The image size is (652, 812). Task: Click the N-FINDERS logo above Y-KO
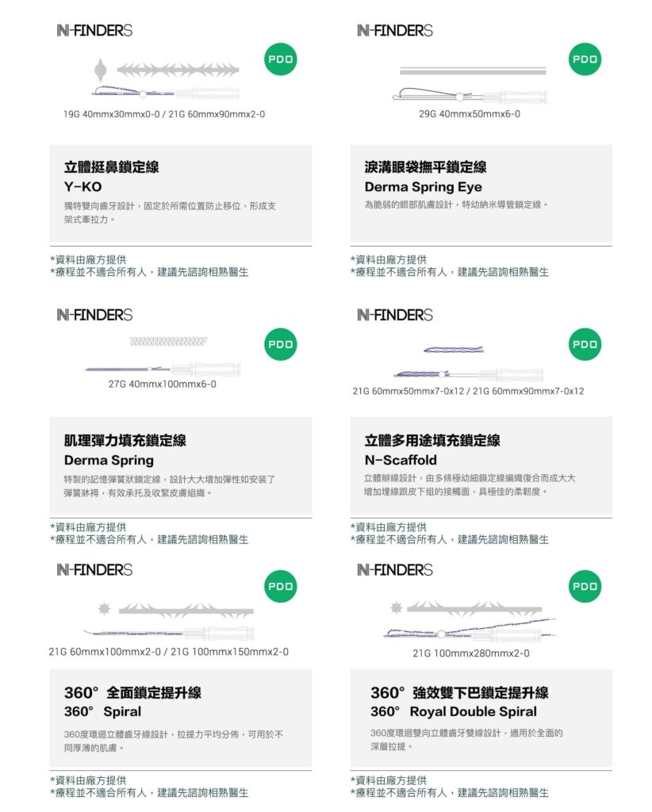pyautogui.click(x=94, y=31)
